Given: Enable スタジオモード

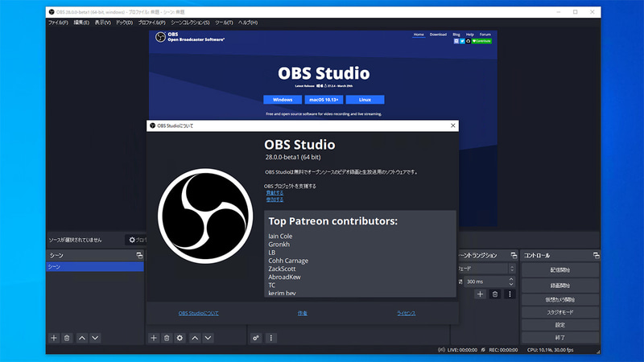Looking at the screenshot, I should [x=560, y=312].
